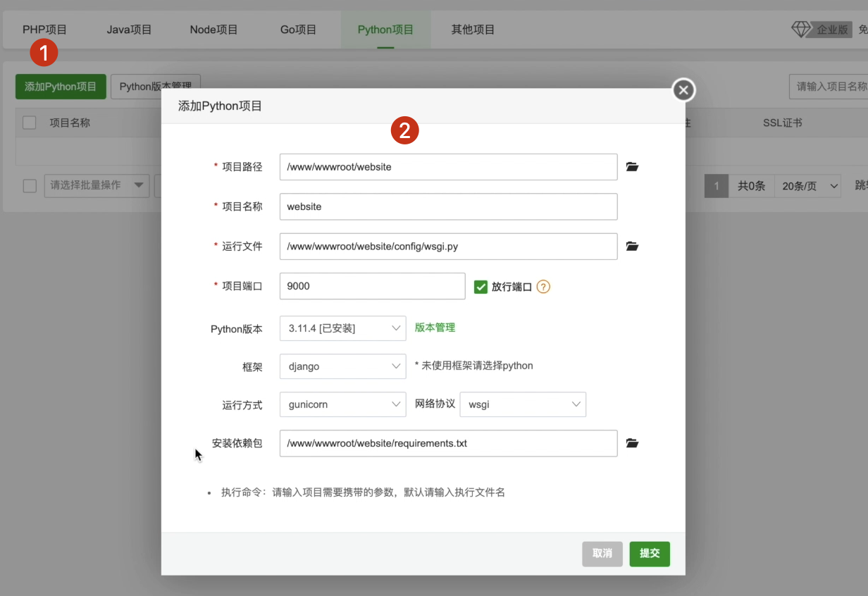Open the 20条/页 page size dropdown
868x596 pixels.
807,186
